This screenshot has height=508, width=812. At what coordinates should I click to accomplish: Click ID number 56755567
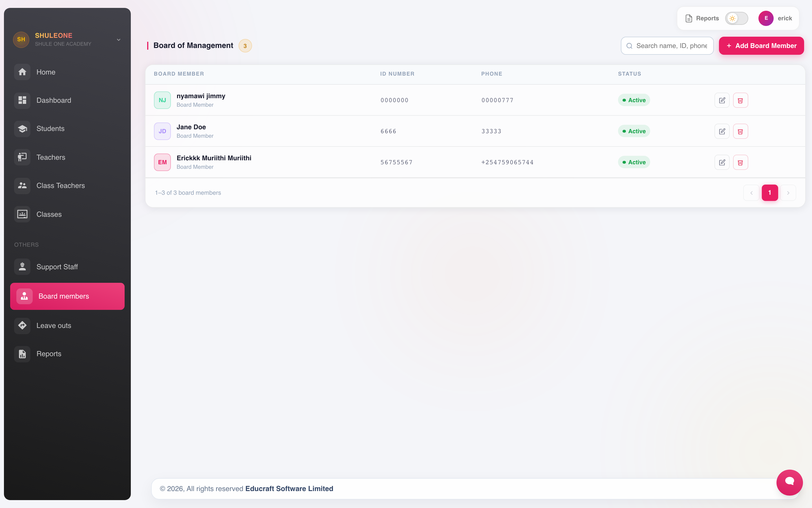click(397, 162)
